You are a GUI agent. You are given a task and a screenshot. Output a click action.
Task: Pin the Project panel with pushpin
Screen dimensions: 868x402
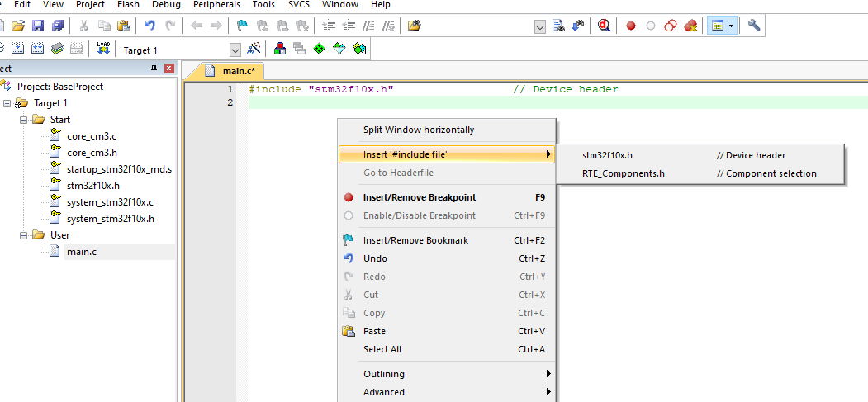[154, 69]
